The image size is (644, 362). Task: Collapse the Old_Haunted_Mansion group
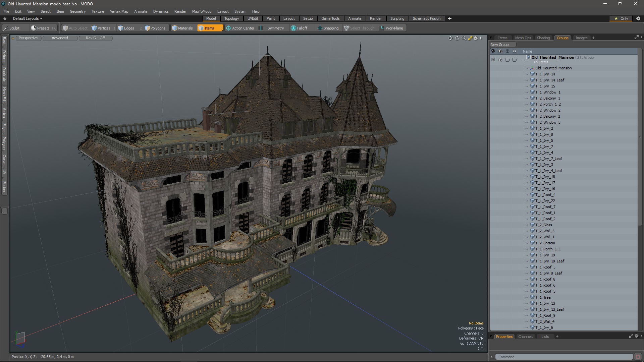tap(524, 60)
